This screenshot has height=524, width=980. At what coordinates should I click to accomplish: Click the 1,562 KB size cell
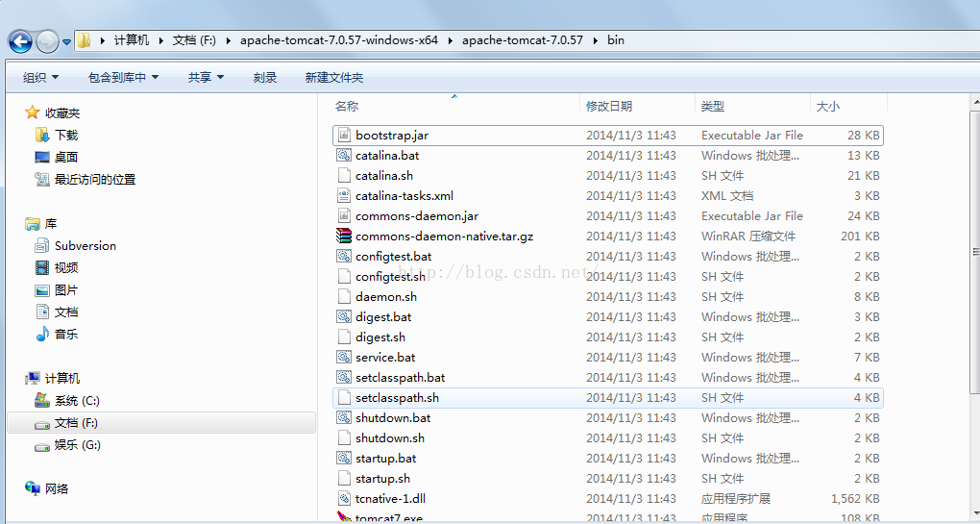click(x=855, y=498)
